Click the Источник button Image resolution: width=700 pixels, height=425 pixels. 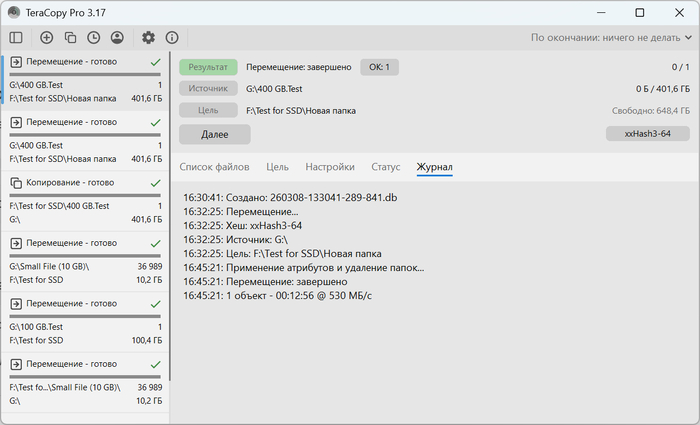(x=208, y=89)
